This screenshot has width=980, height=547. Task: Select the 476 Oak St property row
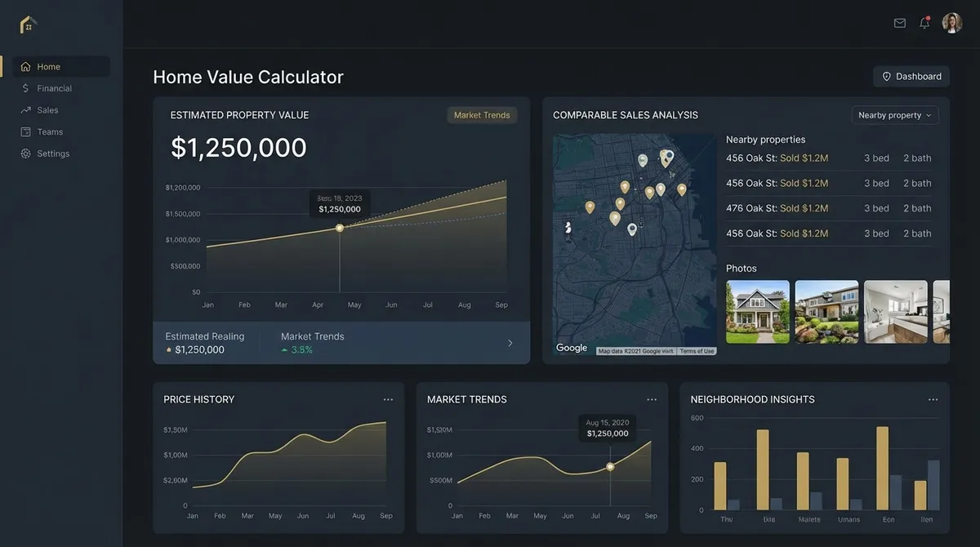coord(828,208)
